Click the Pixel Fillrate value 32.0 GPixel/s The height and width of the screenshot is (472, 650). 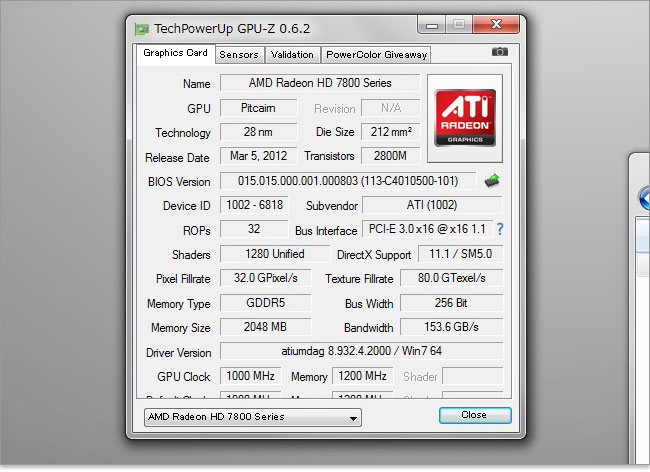(265, 278)
